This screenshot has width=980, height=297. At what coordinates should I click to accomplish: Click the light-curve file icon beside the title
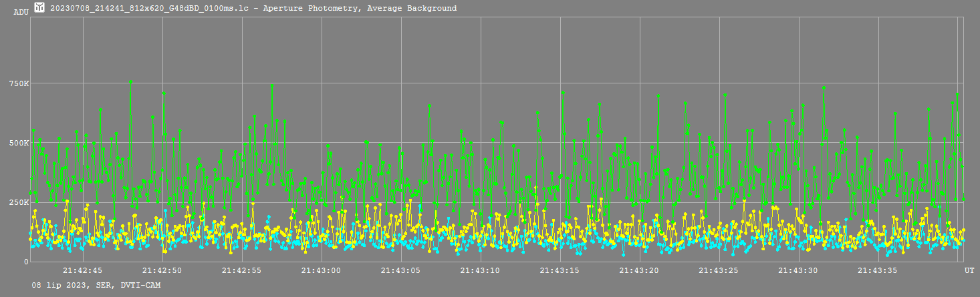(x=39, y=8)
